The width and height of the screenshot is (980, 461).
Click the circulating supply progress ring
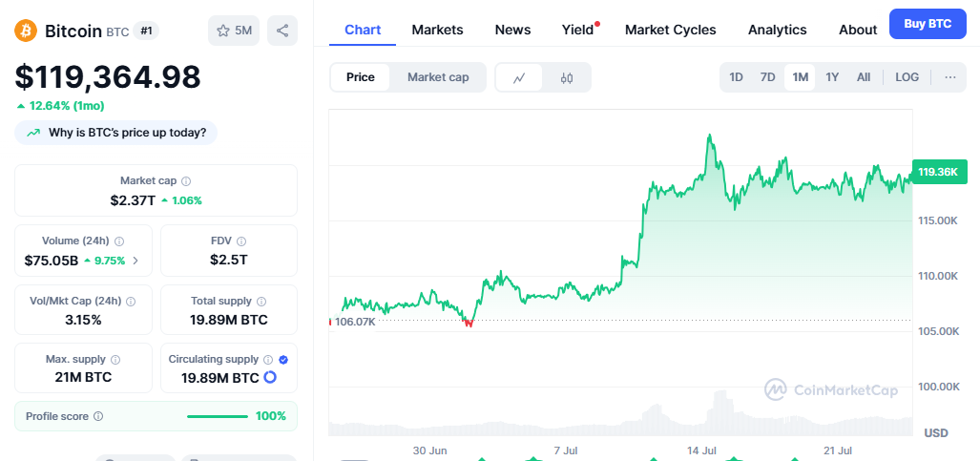[x=270, y=377]
